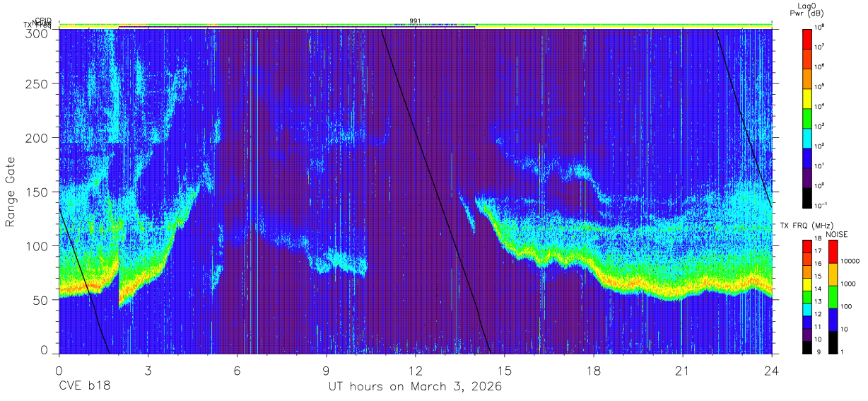Click the CPID/TX Freq color strip above plot
The height and width of the screenshot is (401, 868).
pos(416,25)
